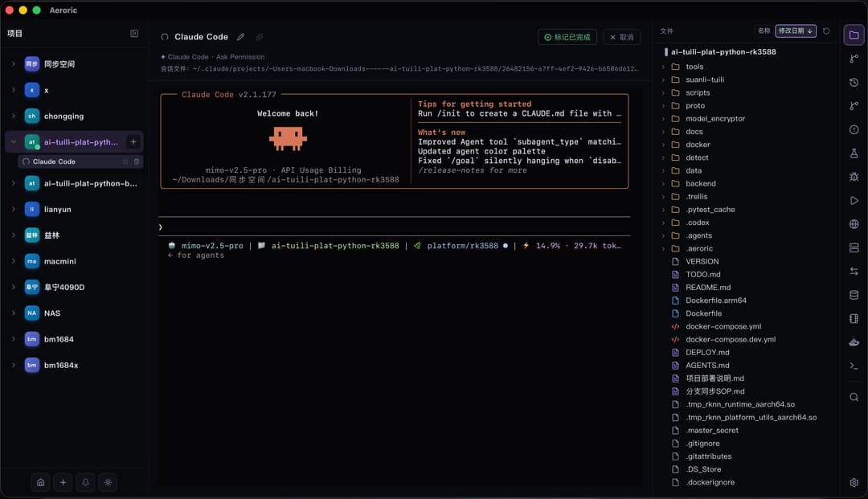Screen dimensions: 868x499
Task: Select the Claude Code session in sidebar
Action: point(81,162)
